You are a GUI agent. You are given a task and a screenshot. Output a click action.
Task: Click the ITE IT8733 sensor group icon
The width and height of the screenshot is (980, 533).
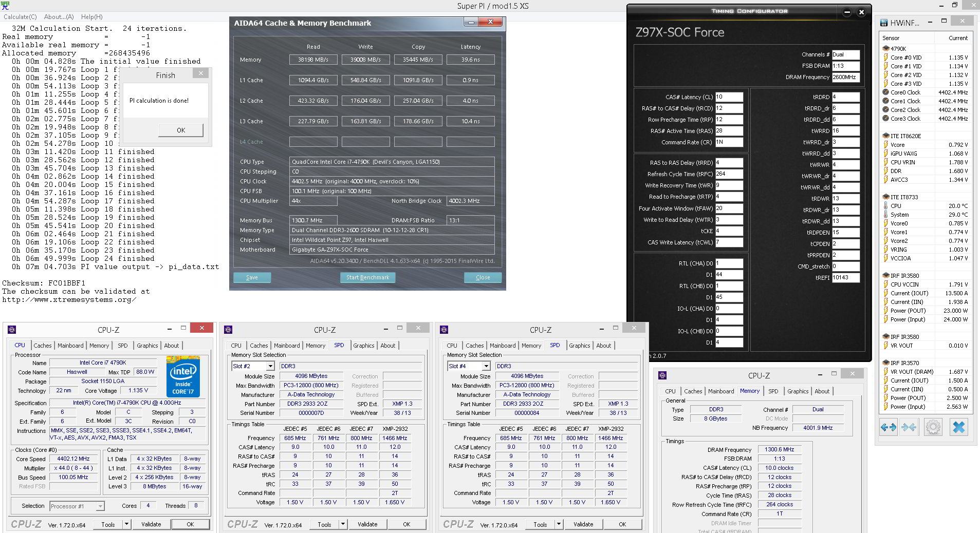click(x=886, y=197)
